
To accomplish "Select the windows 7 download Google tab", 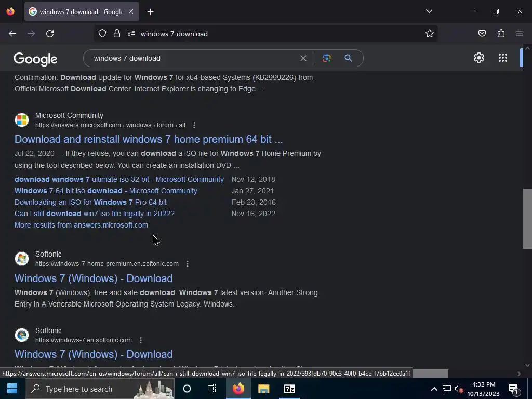I will (x=82, y=11).
